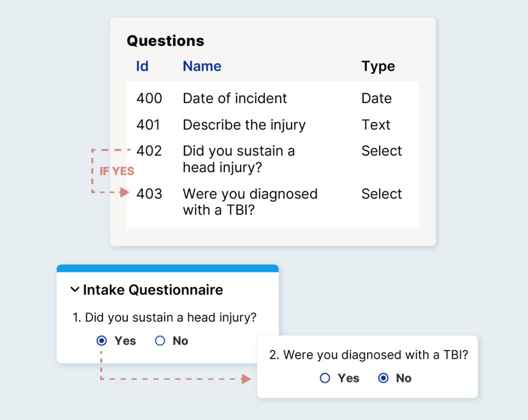Select row 402 Did you sustain a head injury

click(x=238, y=159)
